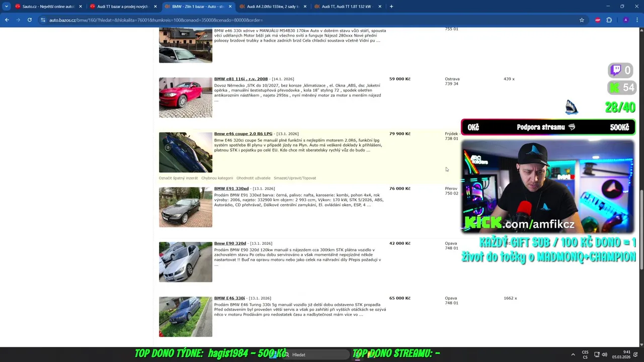Click Ostrava location text
The width and height of the screenshot is (644, 362).
452,79
